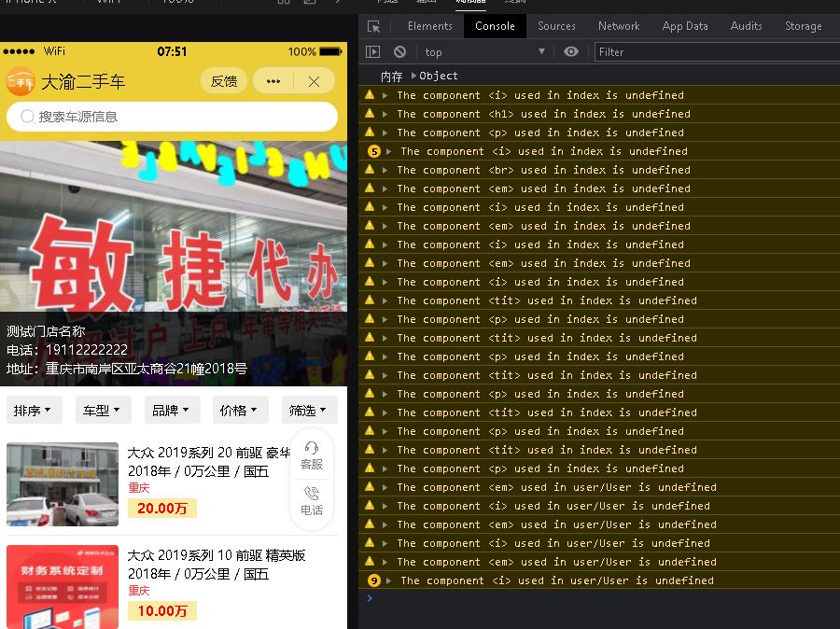The image size is (840, 629).
Task: Tap the 电话 phone icon
Action: click(x=312, y=494)
